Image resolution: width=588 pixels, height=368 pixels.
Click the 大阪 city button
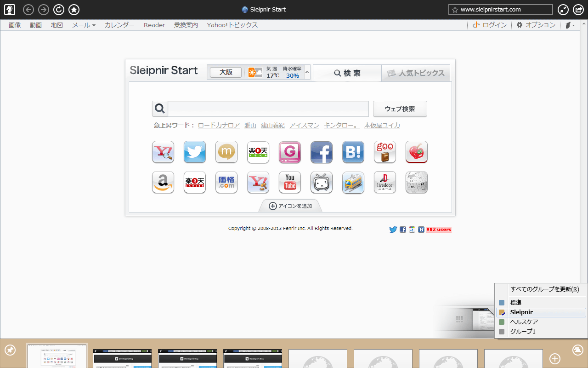coord(226,72)
